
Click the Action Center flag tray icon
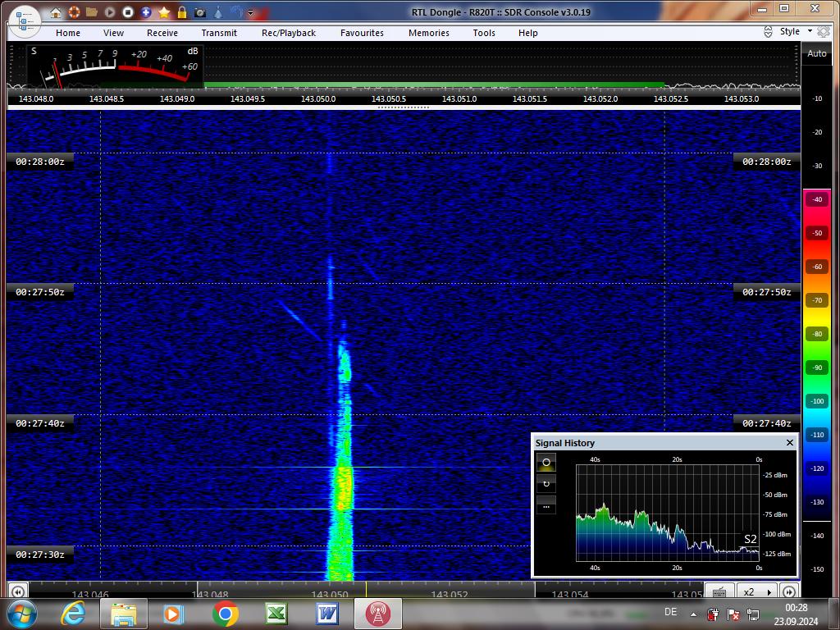(x=733, y=614)
